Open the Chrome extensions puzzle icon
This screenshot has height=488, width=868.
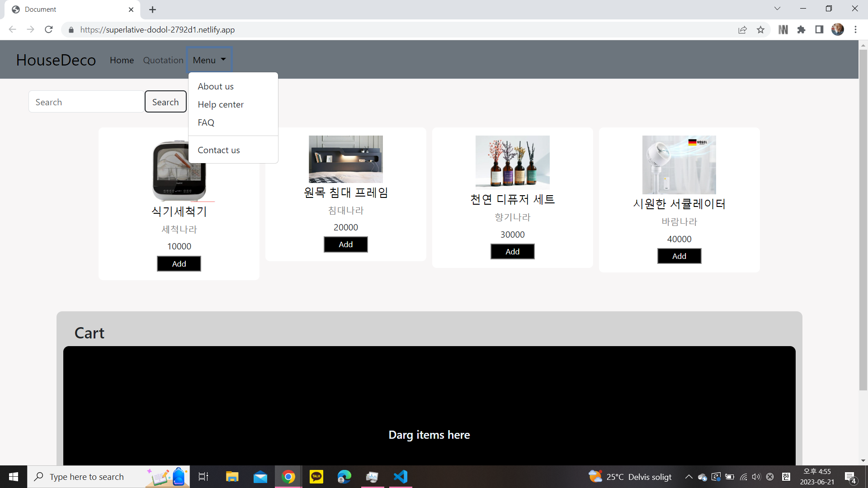click(802, 29)
